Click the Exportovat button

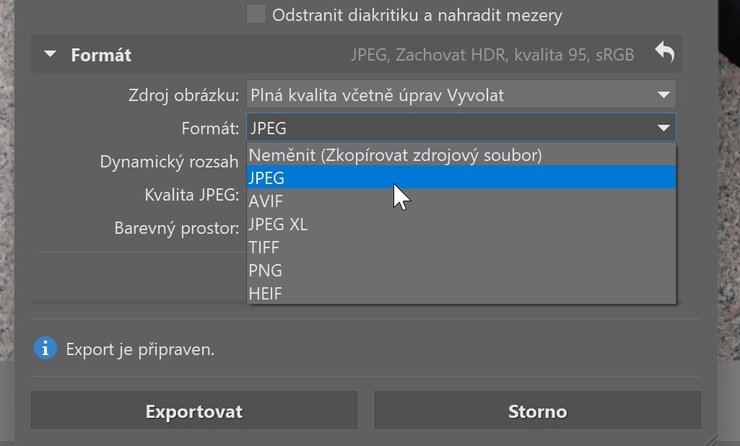[x=194, y=411]
